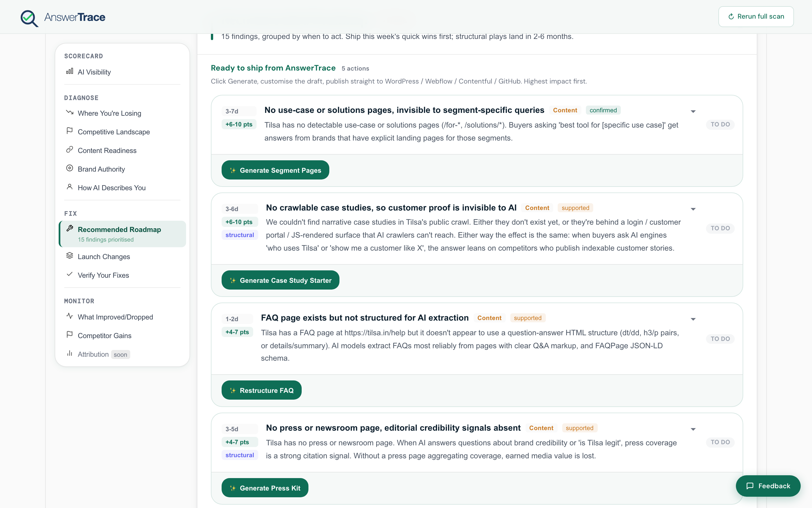
Task: Click the Where You're Losing trend icon
Action: pos(69,112)
